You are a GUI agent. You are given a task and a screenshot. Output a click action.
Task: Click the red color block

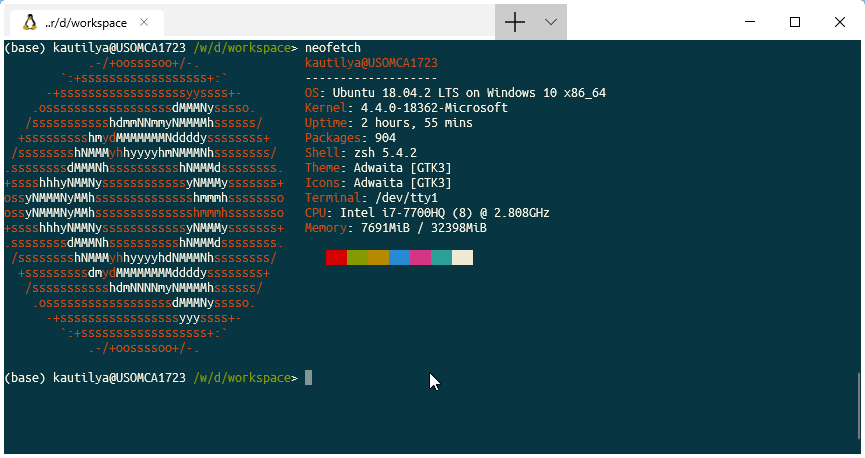337,258
